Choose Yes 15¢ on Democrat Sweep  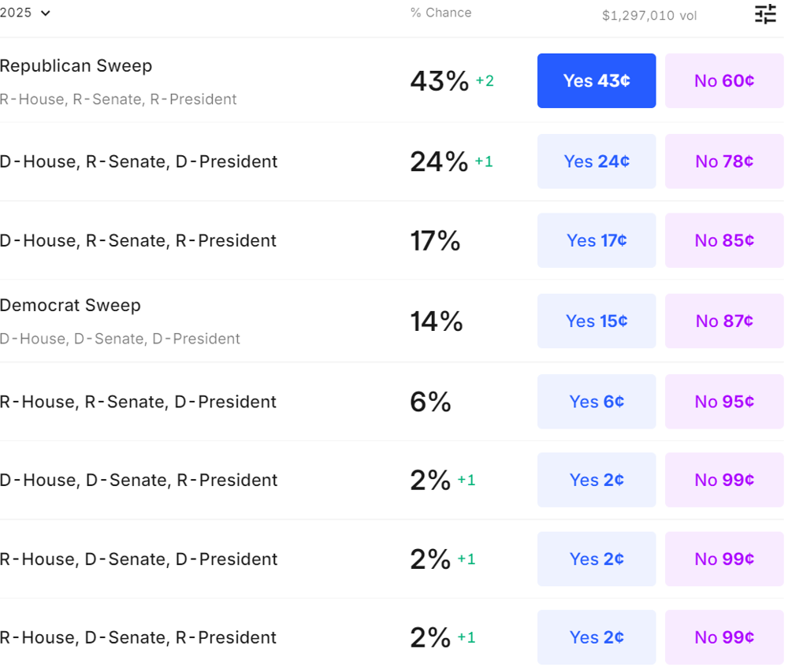point(597,321)
